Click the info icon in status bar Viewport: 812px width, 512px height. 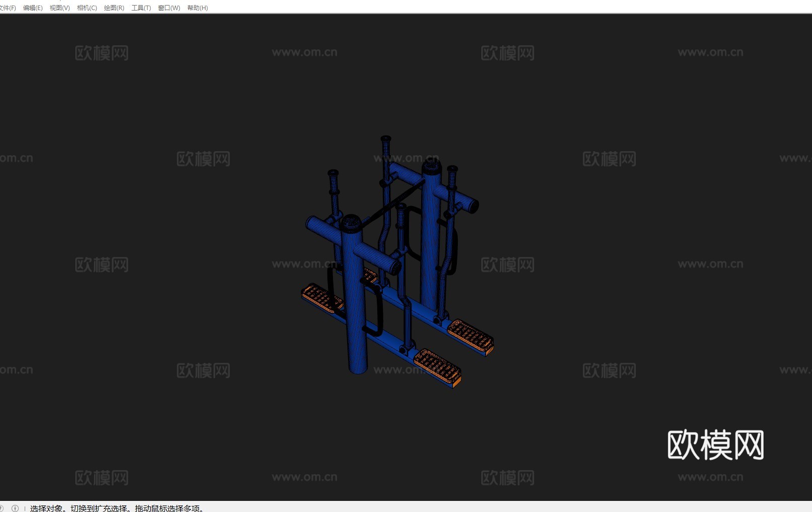[15, 508]
